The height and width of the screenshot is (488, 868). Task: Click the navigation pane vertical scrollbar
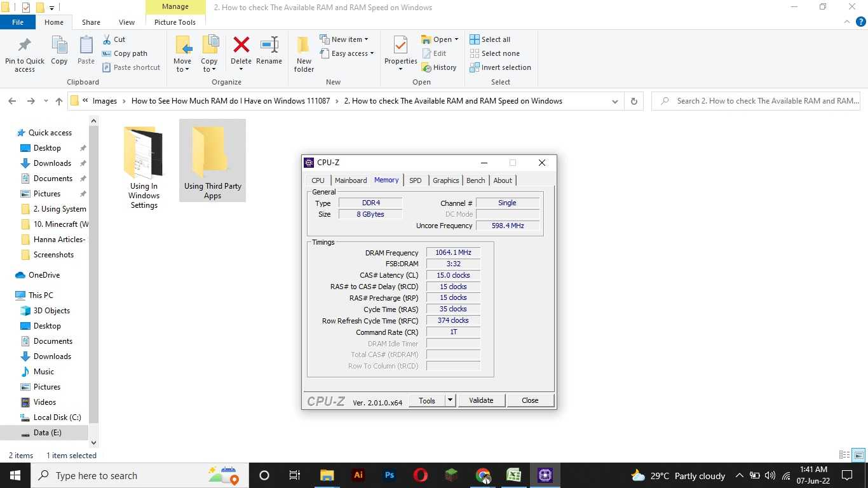pyautogui.click(x=94, y=273)
